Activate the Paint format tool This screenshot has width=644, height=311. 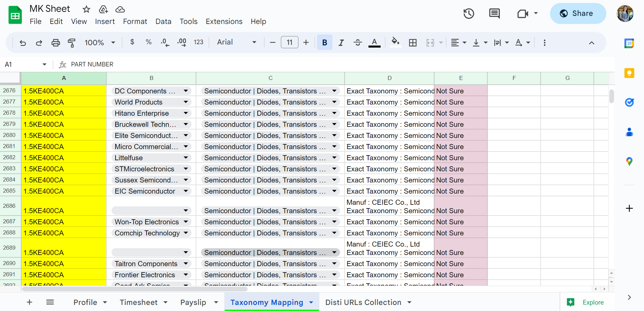(71, 43)
